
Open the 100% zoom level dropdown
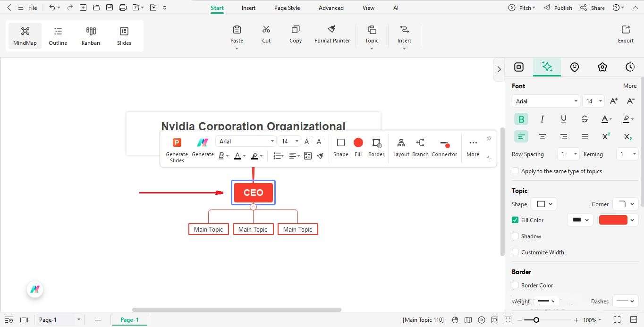pos(592,319)
